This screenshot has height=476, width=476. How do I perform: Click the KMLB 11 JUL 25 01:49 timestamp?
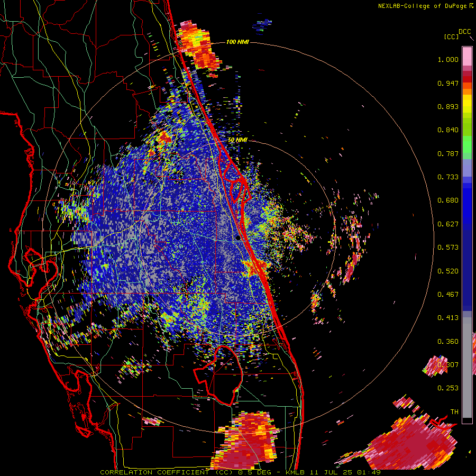coord(333,472)
